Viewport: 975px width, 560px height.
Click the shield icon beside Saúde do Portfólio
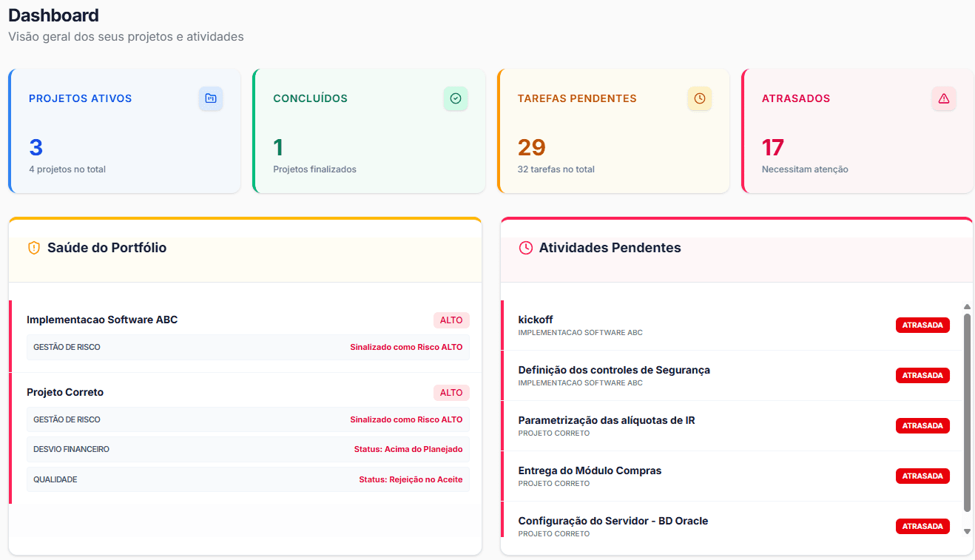[x=34, y=248]
